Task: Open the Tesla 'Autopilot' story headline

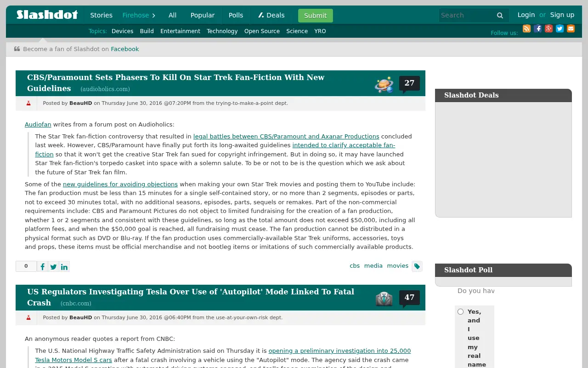Action: point(191,297)
